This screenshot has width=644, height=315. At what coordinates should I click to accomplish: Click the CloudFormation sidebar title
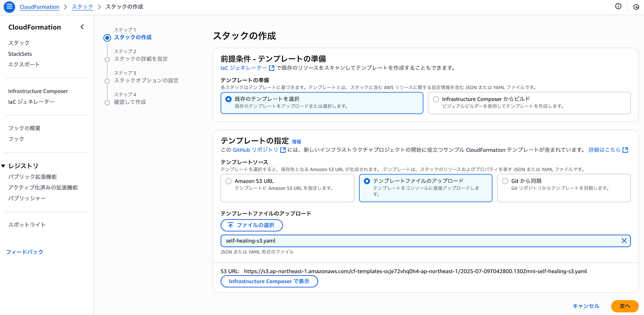pos(34,27)
